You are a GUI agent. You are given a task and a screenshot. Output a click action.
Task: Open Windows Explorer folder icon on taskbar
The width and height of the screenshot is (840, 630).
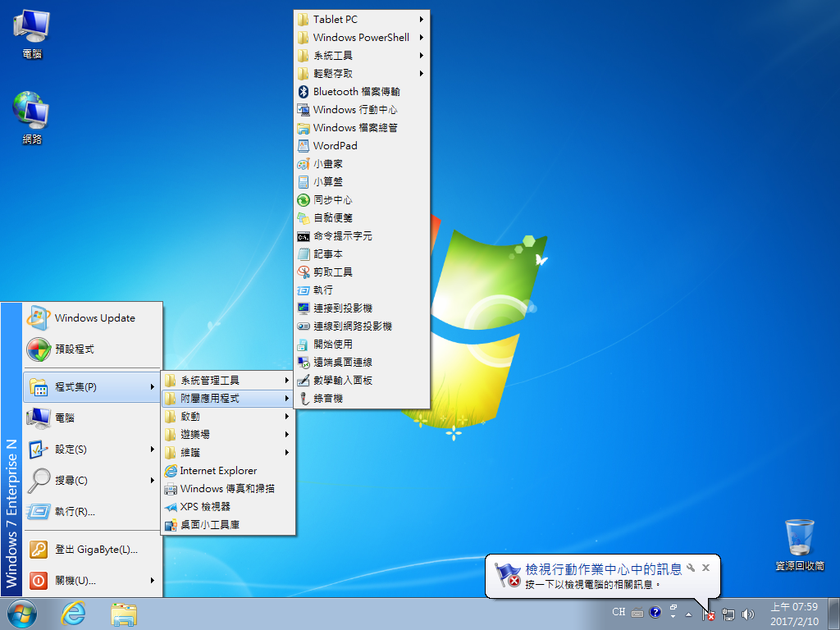point(124,614)
